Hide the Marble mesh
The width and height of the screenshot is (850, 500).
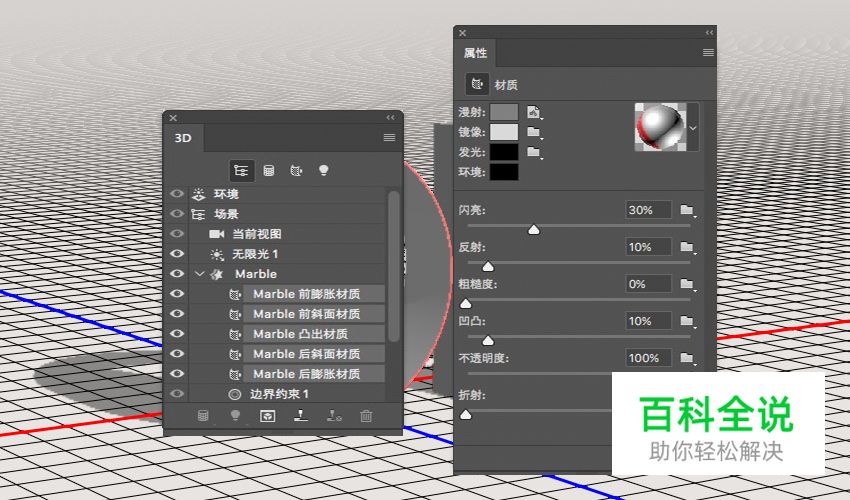[177, 274]
